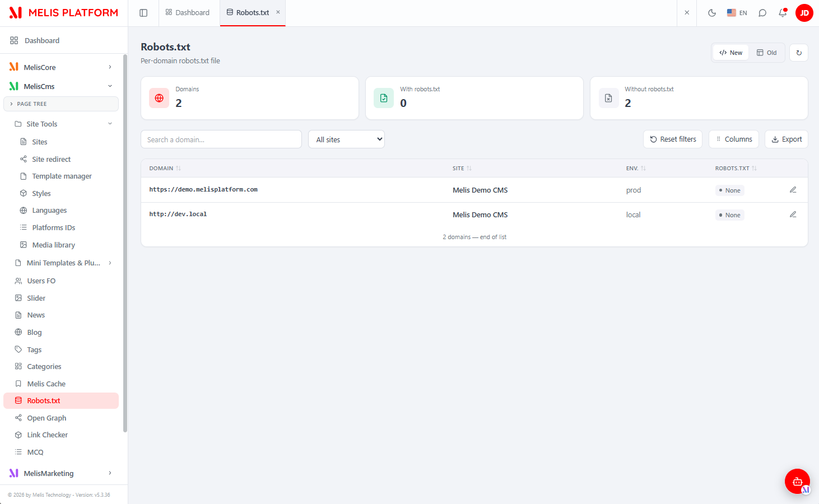Screen dimensions: 819x504
Task: Close the Robots.txt tab
Action: pos(278,12)
